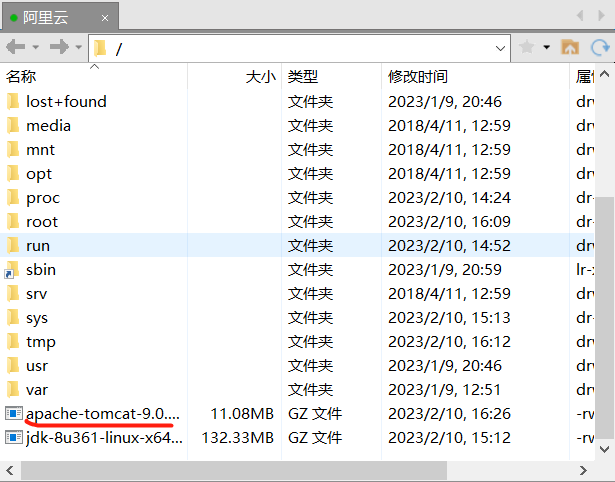Select the proc folder icon
This screenshot has width=615, height=482.
[13, 197]
